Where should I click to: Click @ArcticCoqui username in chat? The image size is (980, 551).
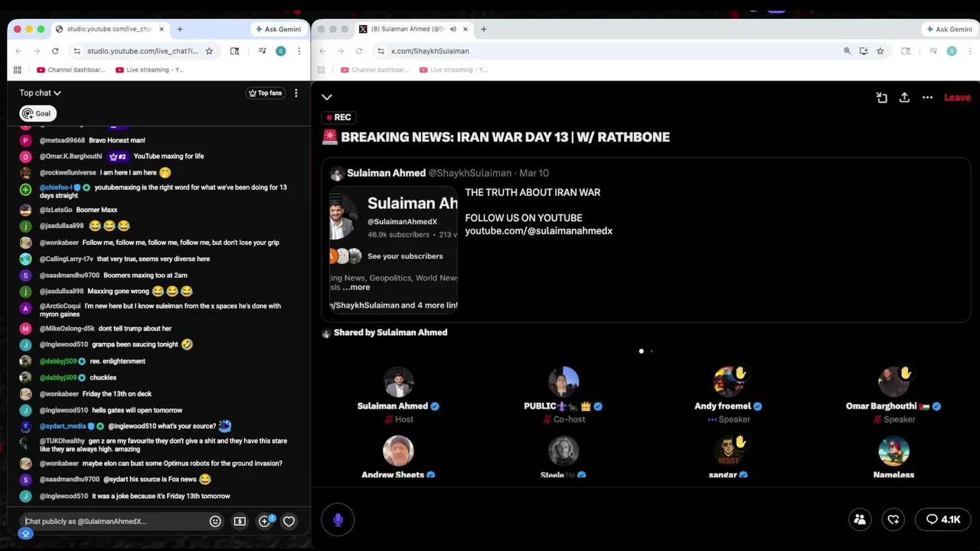tap(60, 306)
